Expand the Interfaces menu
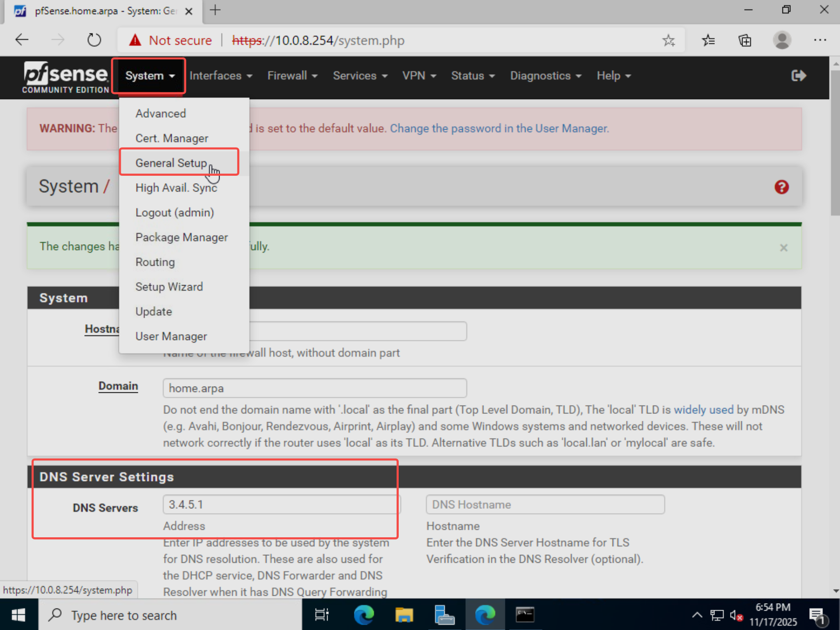Viewport: 840px width, 630px height. click(221, 76)
